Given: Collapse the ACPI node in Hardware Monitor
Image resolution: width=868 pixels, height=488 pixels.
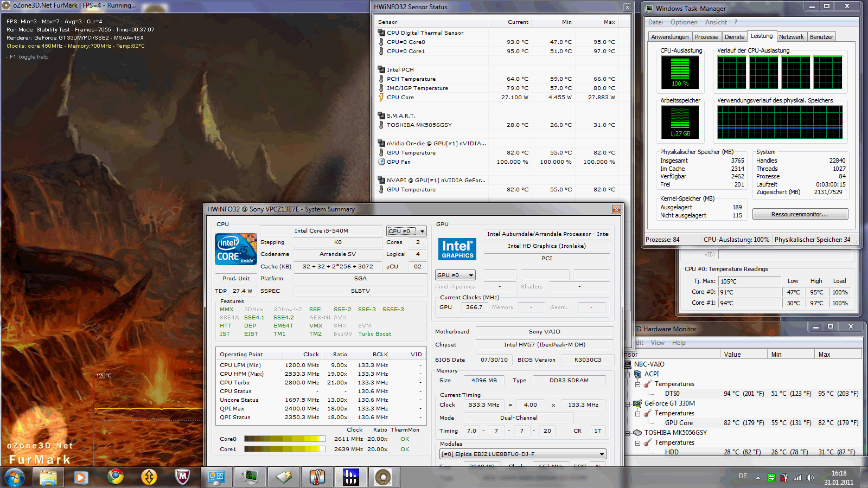Looking at the screenshot, I should (628, 374).
